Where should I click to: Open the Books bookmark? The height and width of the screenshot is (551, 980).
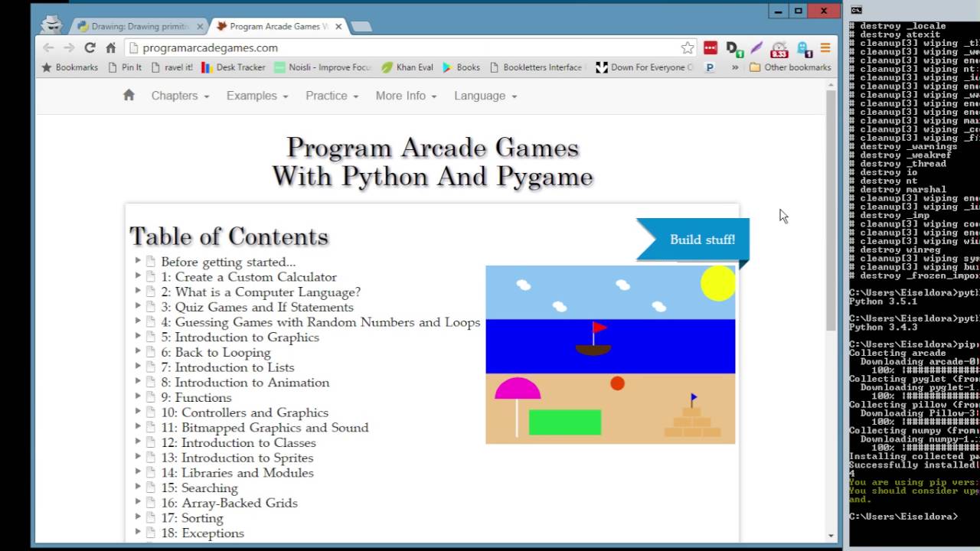(x=461, y=67)
